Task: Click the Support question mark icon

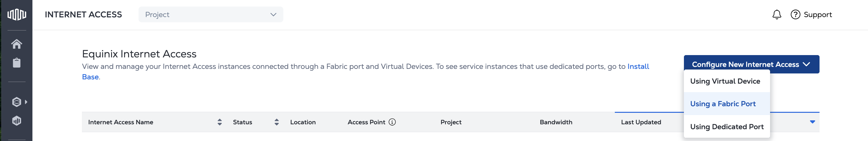Action: [795, 14]
